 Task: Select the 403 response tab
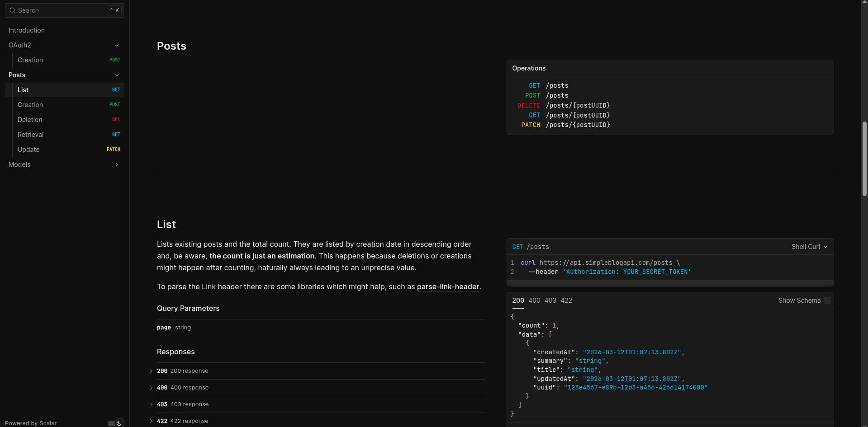(x=550, y=300)
